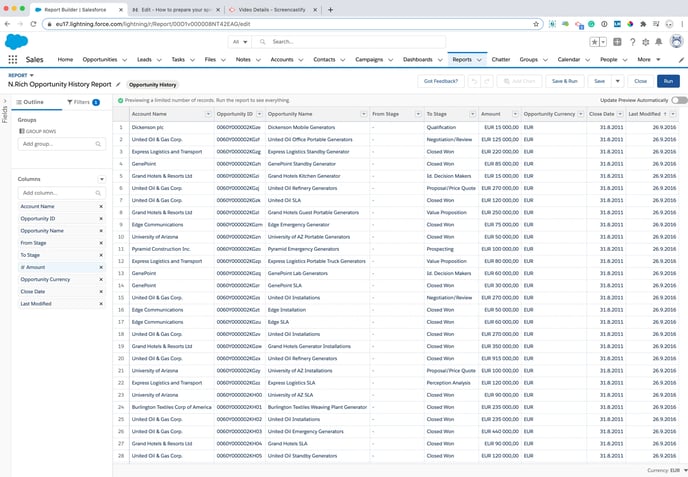
Task: Click the Save & Run button
Action: coord(564,81)
